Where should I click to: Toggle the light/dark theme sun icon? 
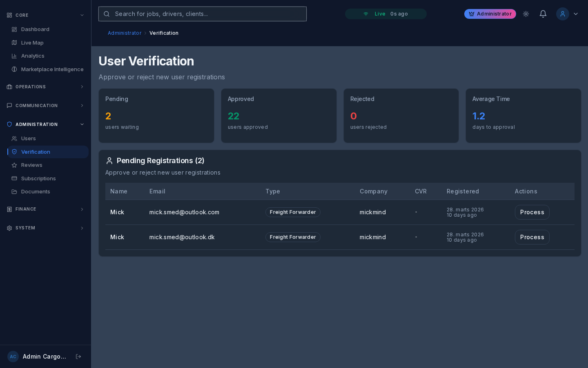point(526,14)
